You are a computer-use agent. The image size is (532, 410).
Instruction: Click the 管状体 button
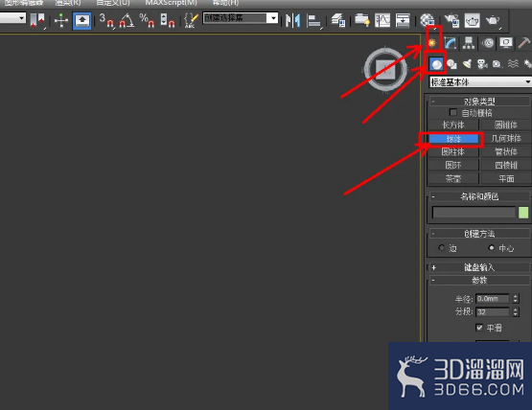pos(506,152)
